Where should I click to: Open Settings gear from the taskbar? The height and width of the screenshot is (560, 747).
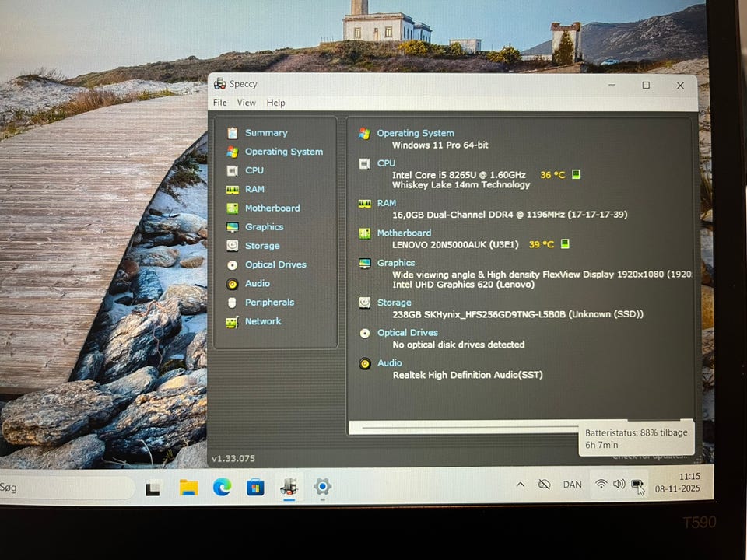(322, 487)
